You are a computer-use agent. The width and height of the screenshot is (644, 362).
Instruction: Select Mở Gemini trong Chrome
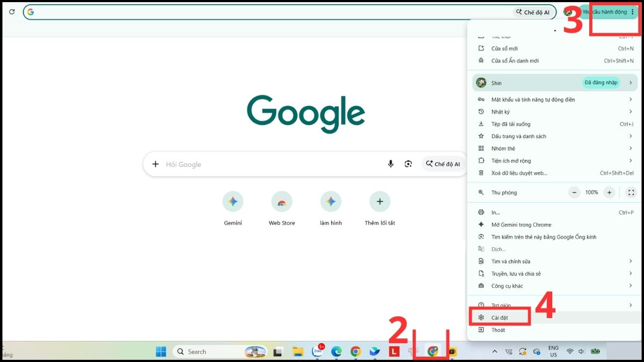pyautogui.click(x=555, y=225)
